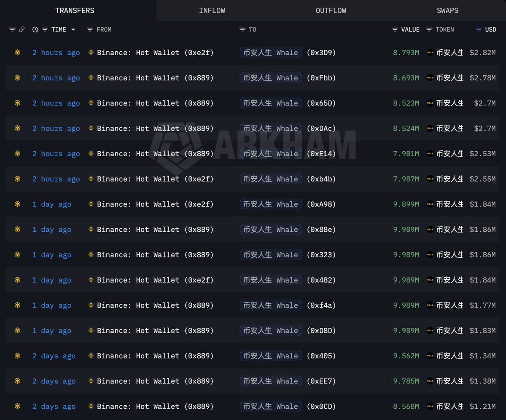Click the clock icon next to TIME
The height and width of the screenshot is (420, 506).
[x=35, y=29]
